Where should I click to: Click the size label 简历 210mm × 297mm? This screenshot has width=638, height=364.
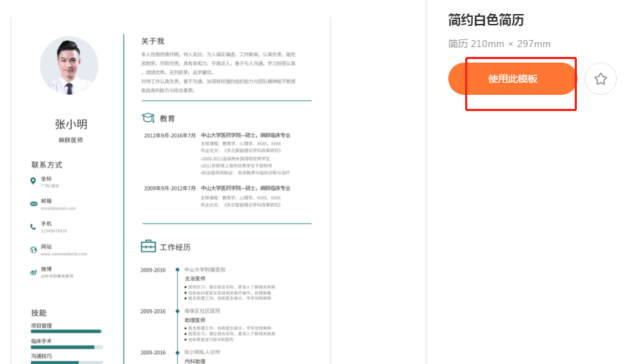pos(500,44)
